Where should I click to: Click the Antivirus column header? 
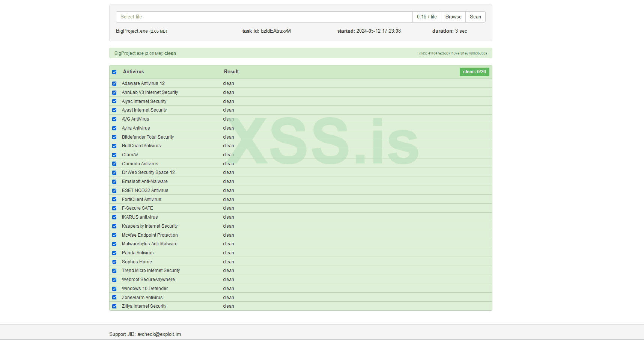133,72
